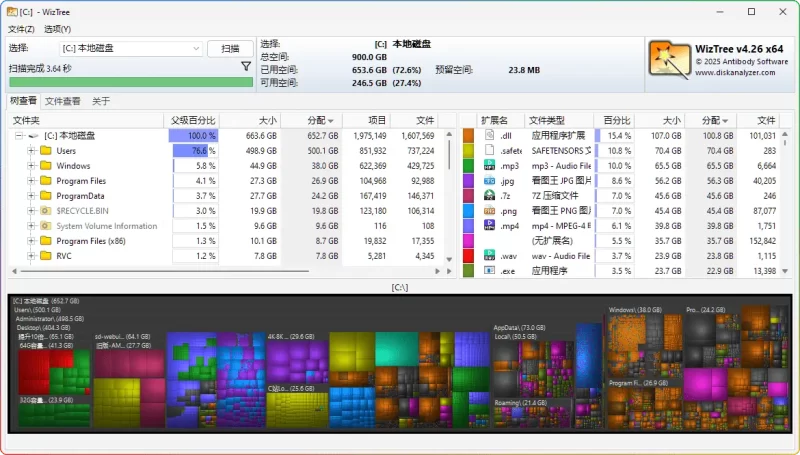Click the extension list scroll down arrow
This screenshot has width=800, height=455.
tap(785, 271)
